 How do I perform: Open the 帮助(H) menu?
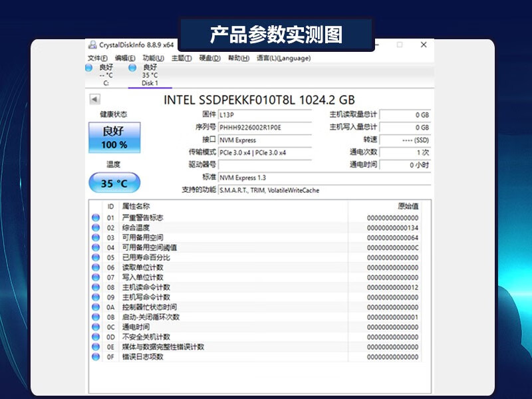pos(239,58)
